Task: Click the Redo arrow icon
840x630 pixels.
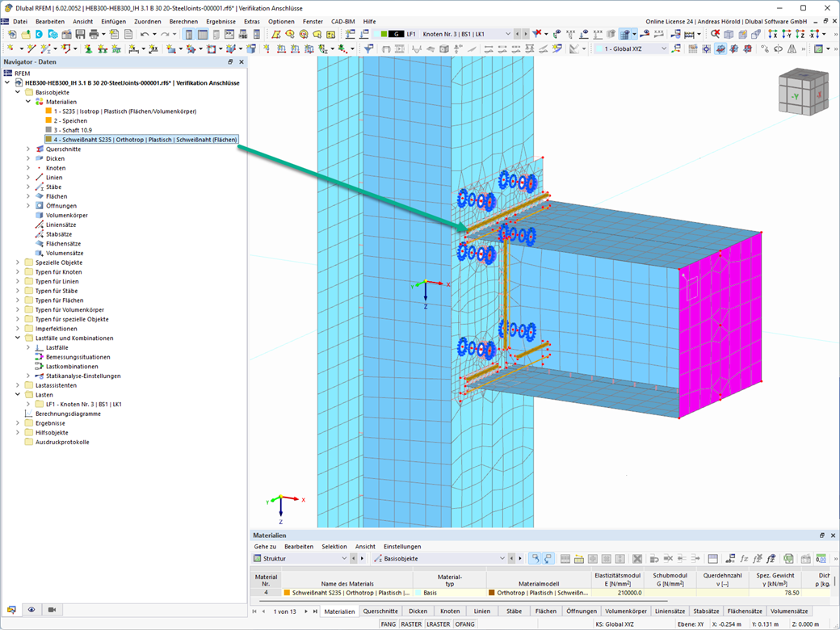Action: [x=165, y=34]
